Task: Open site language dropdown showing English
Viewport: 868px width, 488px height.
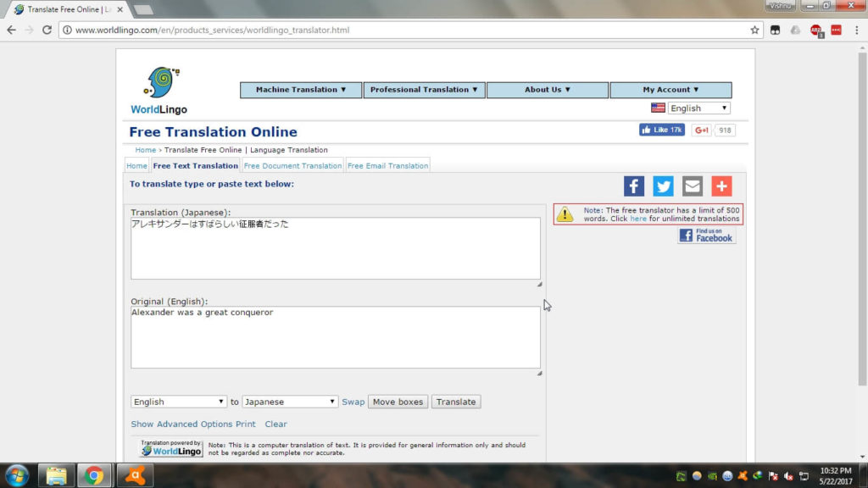Action: 698,108
